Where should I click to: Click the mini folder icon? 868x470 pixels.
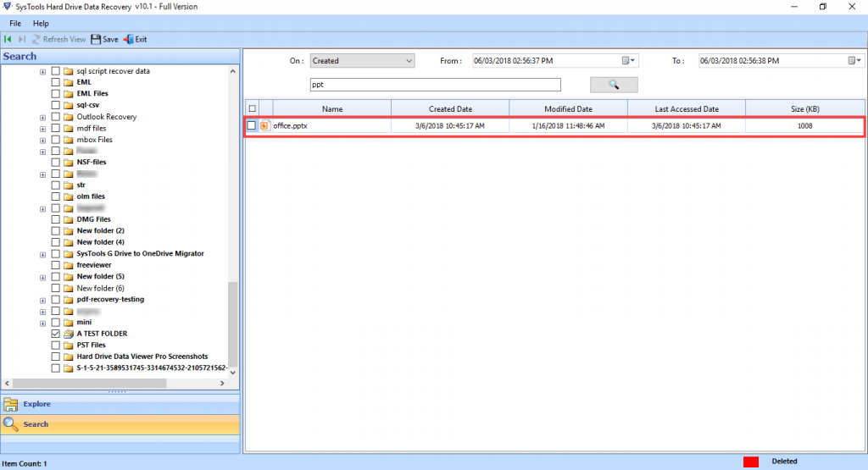(69, 323)
